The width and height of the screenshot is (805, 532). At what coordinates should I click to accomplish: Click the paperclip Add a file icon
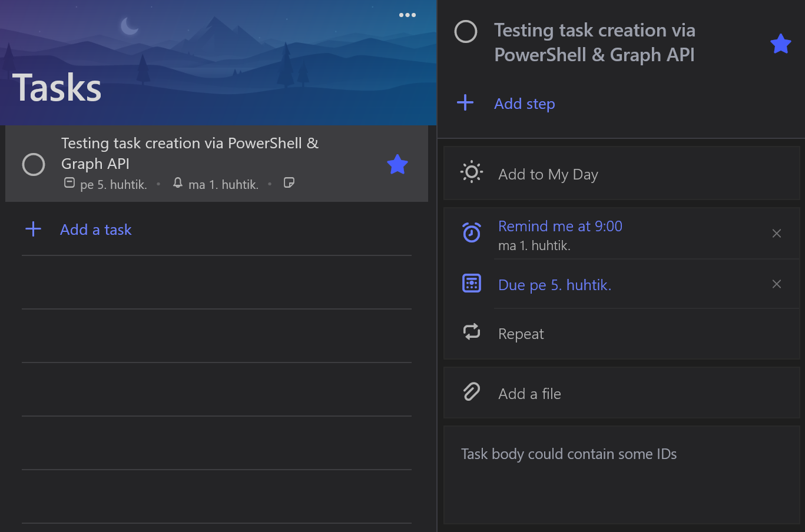tap(472, 392)
